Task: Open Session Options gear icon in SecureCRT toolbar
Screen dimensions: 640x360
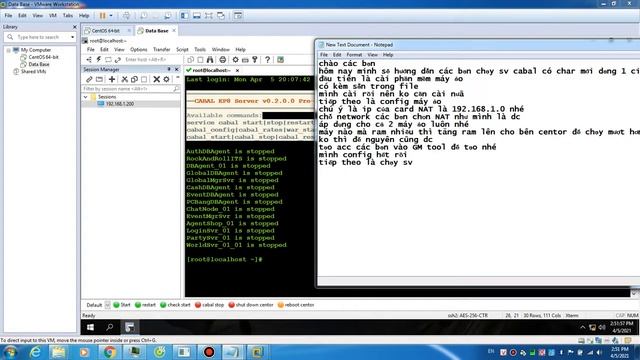Action: [236, 60]
